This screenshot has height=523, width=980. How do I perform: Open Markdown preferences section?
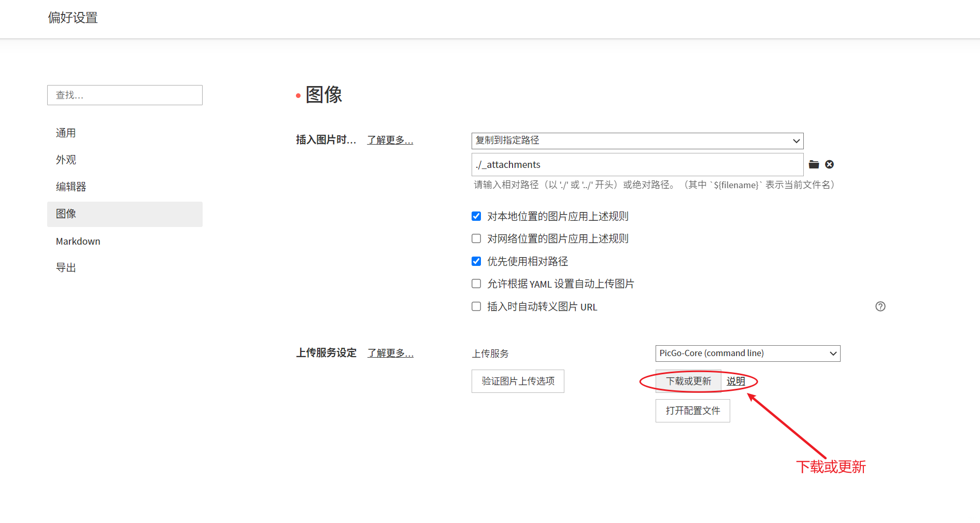tap(125, 241)
